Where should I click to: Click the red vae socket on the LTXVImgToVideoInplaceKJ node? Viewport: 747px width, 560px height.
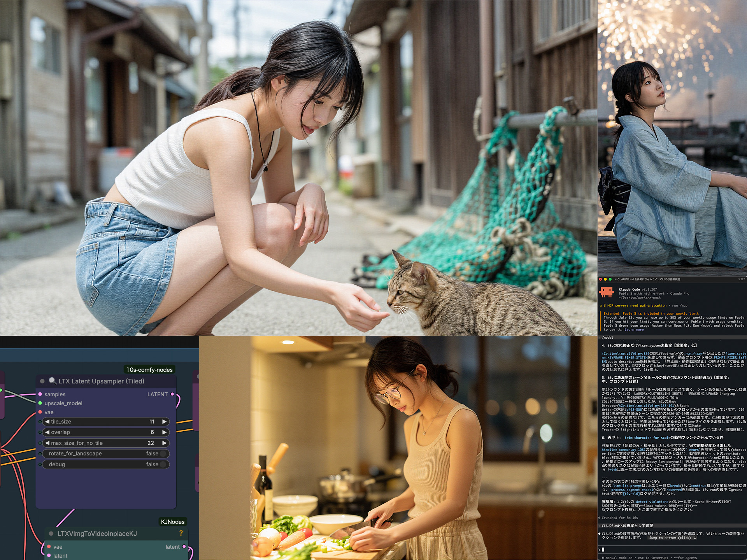49,547
